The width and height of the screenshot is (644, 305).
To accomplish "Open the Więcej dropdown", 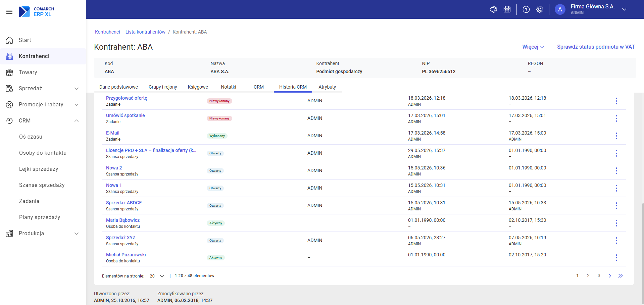I will coord(533,47).
